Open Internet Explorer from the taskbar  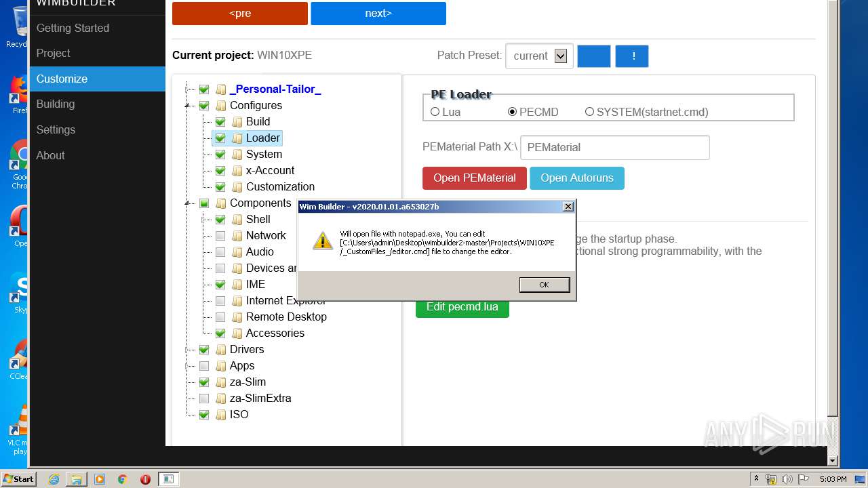pos(54,479)
